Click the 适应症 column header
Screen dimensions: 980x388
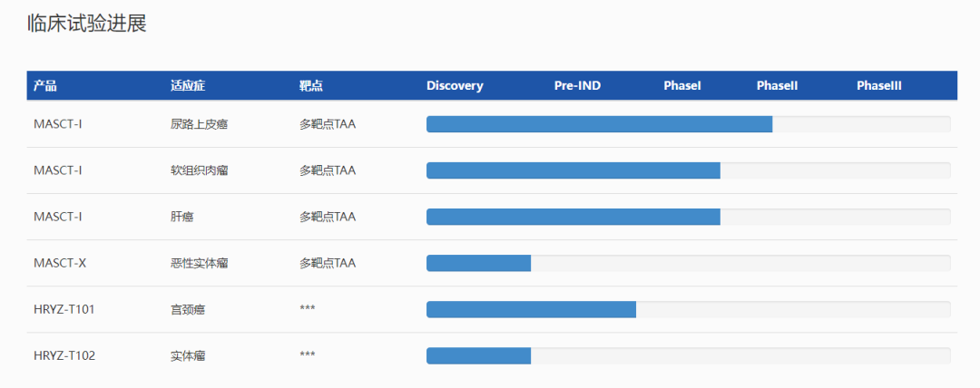pos(188,86)
